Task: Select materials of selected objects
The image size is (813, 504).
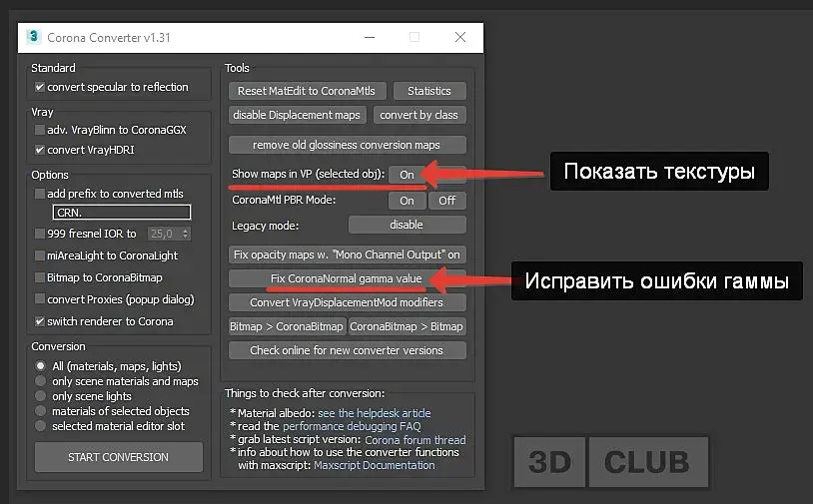Action: click(x=40, y=411)
